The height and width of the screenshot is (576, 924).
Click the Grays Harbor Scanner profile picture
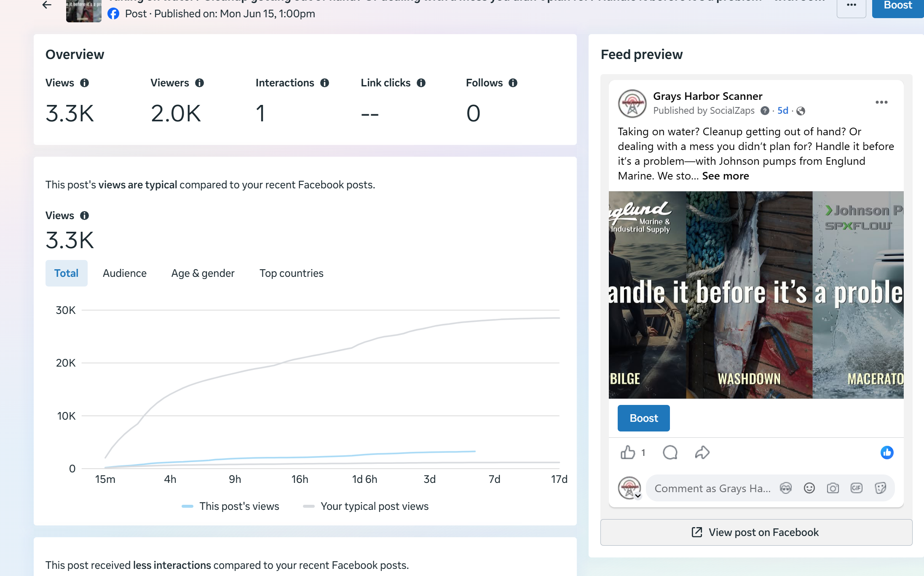(x=632, y=104)
